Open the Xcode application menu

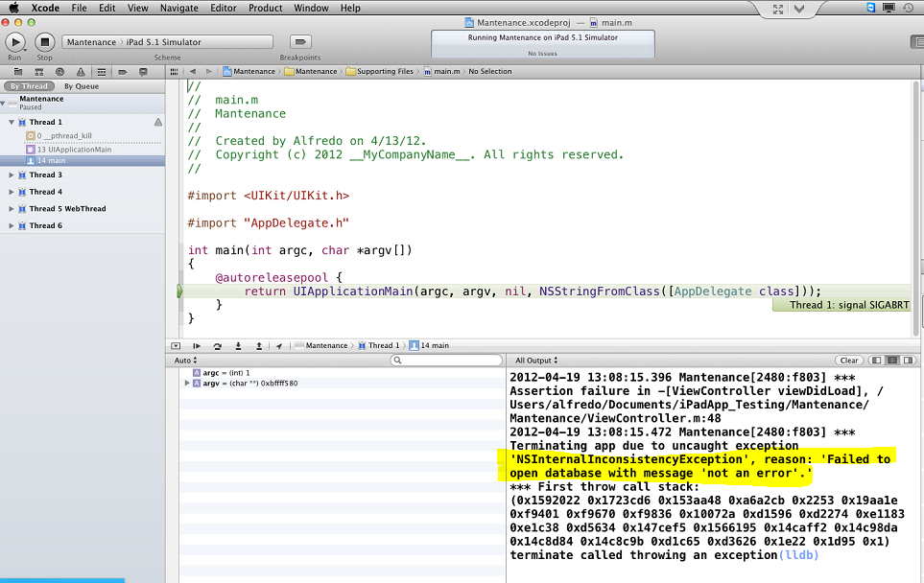click(45, 8)
